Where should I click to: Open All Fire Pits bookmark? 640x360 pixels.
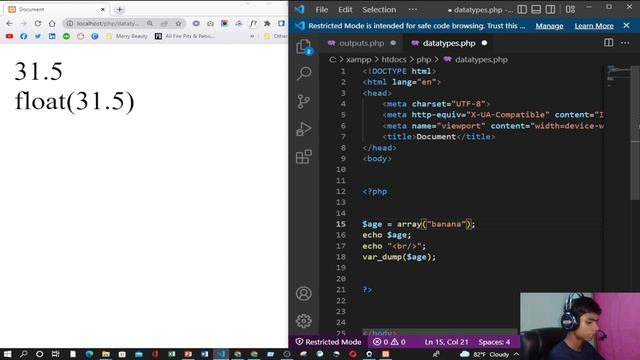(184, 36)
